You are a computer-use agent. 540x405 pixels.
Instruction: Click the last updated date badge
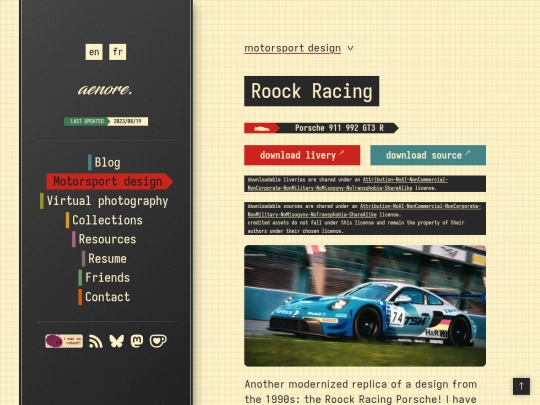(106, 121)
